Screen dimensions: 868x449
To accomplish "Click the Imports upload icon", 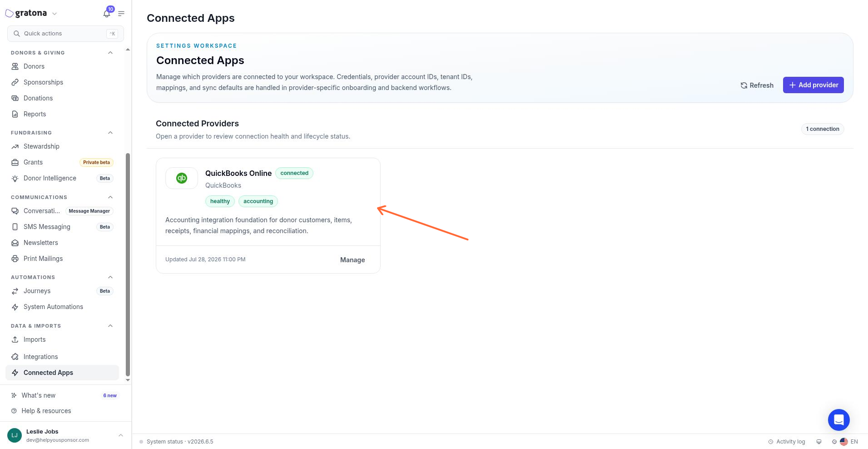I will [15, 339].
